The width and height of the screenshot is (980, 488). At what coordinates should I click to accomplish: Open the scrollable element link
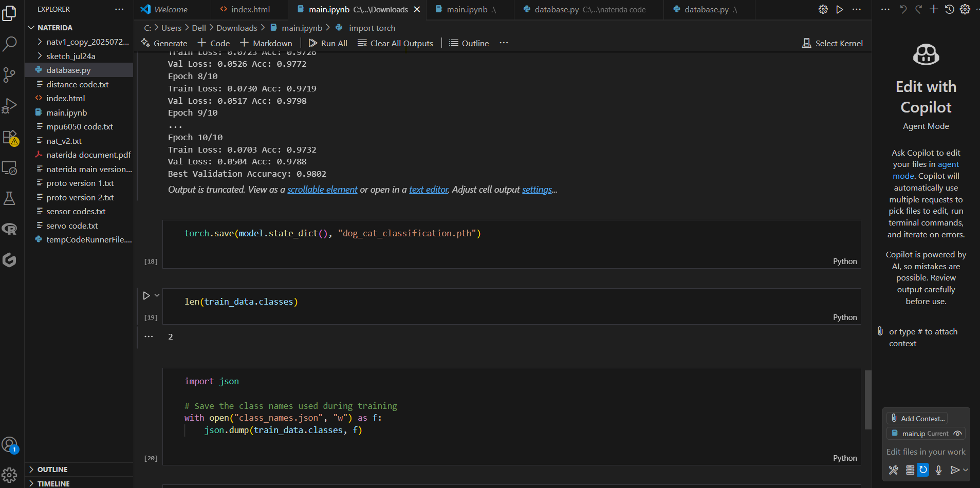(322, 190)
